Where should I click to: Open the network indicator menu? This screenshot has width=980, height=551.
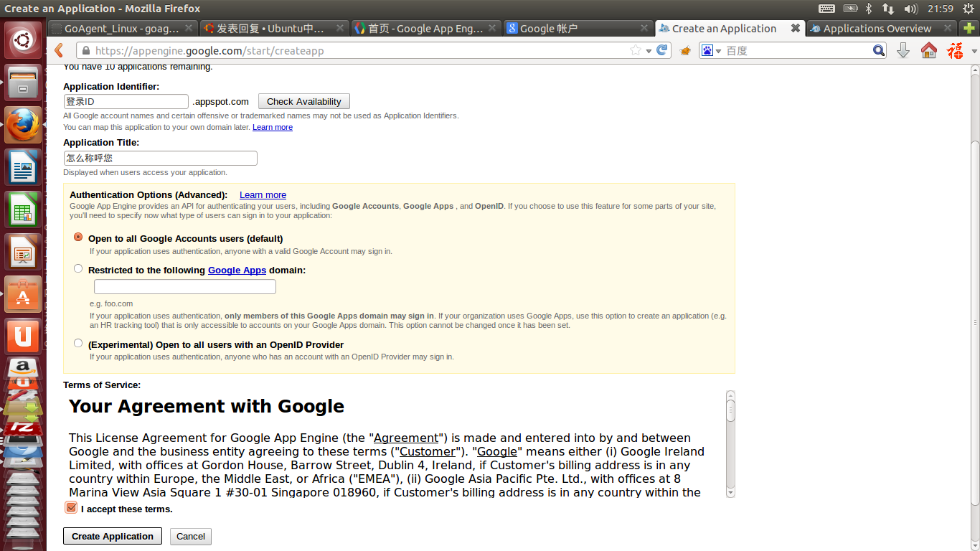click(x=888, y=9)
